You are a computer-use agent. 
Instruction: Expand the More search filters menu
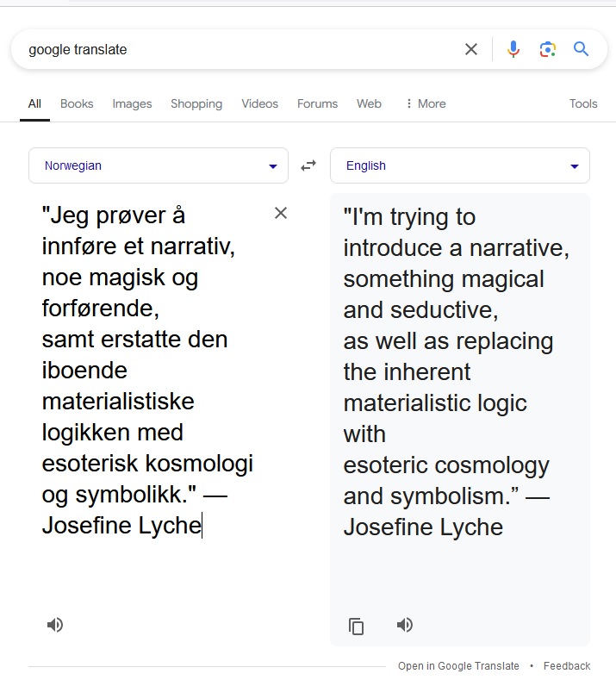(x=425, y=103)
